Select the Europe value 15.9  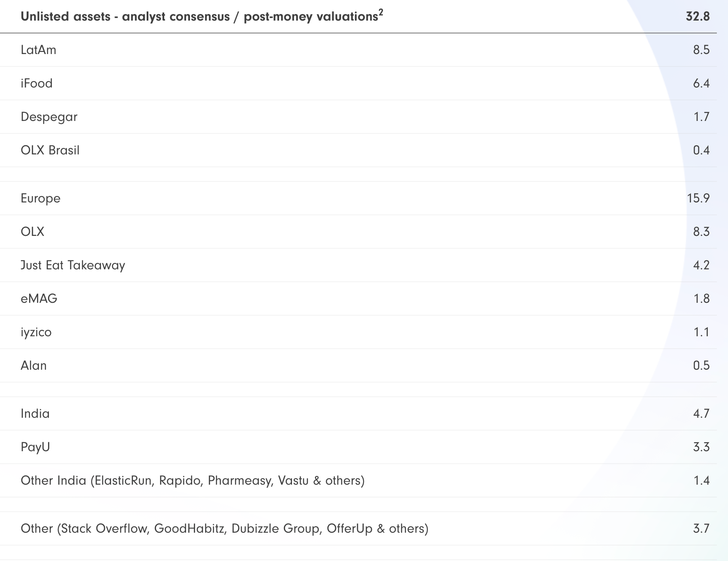point(698,198)
